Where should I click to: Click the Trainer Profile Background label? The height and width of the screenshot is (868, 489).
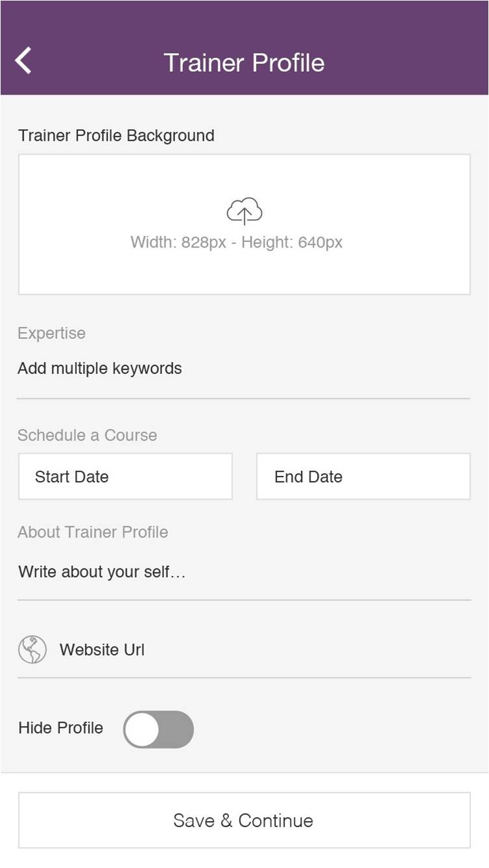click(x=116, y=135)
